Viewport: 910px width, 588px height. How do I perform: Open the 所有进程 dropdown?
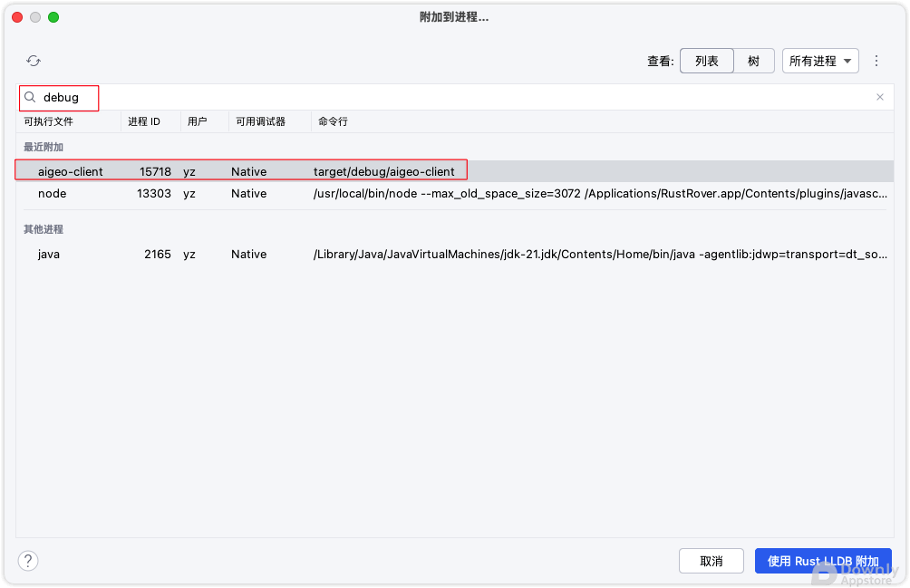coord(820,61)
